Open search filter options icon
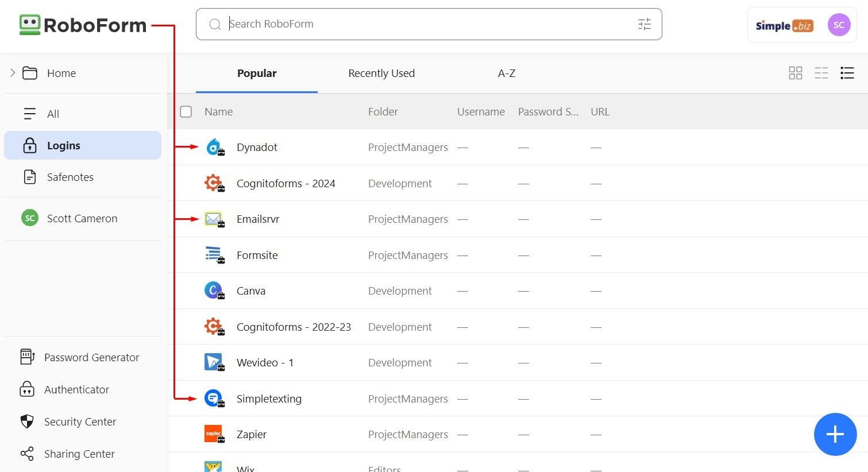 (x=645, y=24)
